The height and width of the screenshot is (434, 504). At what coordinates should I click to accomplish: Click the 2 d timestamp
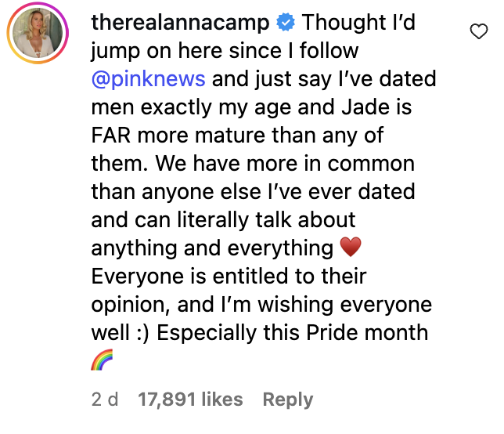105,400
